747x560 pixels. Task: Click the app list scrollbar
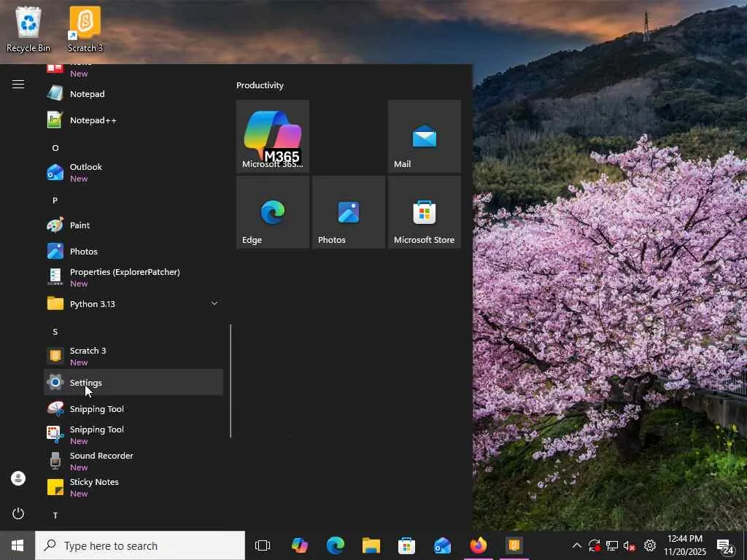[x=231, y=381]
